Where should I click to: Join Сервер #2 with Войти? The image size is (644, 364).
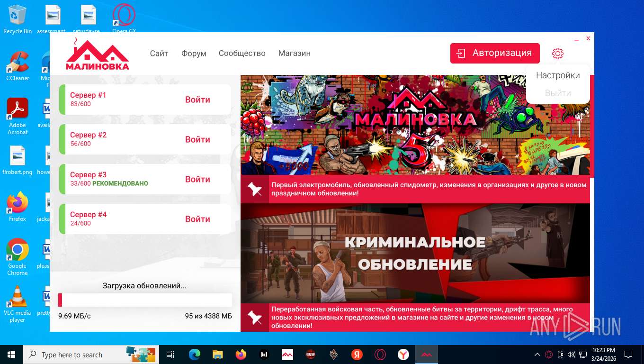click(197, 139)
